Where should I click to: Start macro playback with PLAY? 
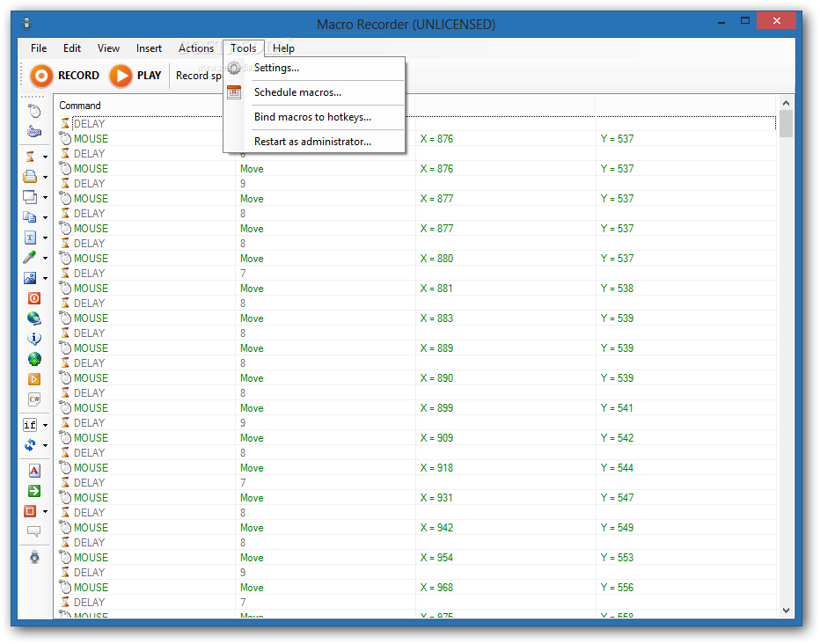[135, 76]
